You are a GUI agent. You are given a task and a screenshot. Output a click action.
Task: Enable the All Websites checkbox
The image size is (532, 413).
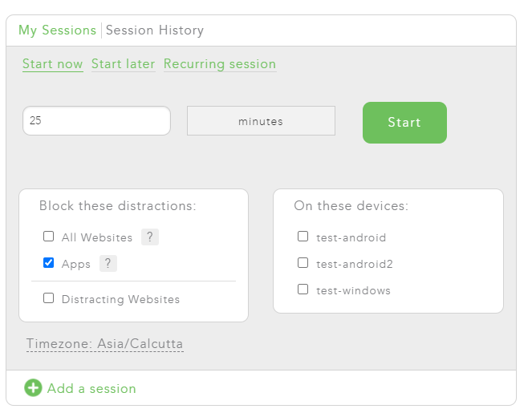pos(48,236)
